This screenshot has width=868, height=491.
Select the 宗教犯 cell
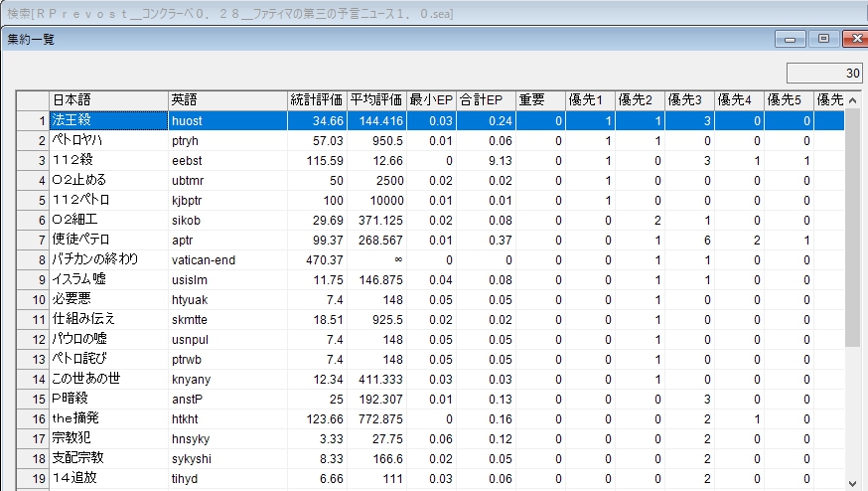point(108,439)
